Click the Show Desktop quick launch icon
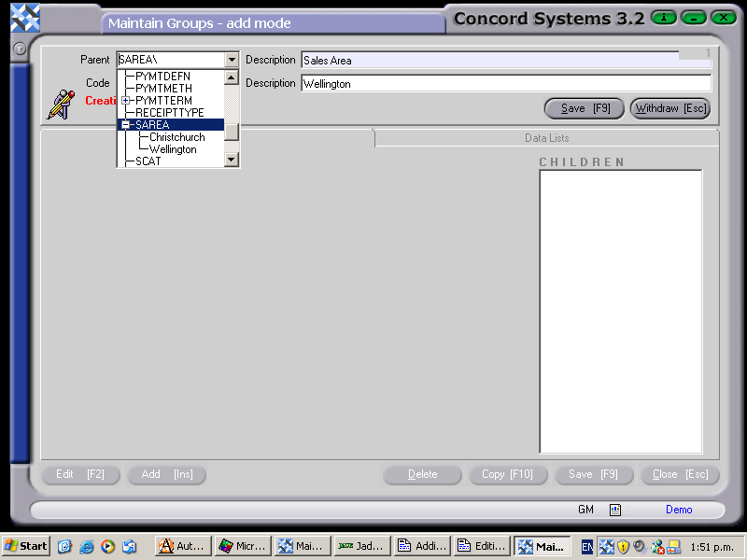 coord(64,546)
